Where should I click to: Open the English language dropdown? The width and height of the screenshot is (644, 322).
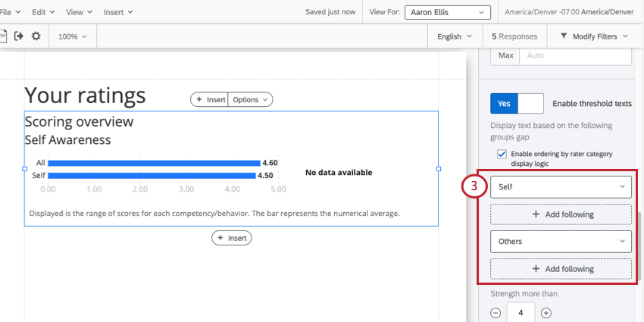pos(455,36)
